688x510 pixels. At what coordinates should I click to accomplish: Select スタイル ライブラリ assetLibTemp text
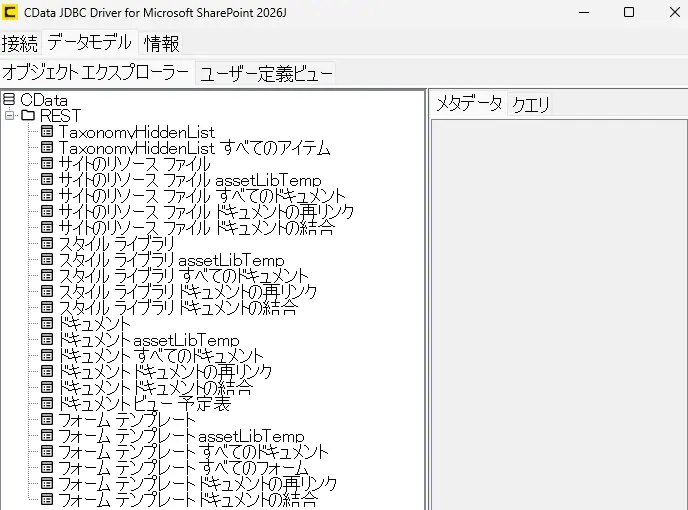click(x=172, y=260)
